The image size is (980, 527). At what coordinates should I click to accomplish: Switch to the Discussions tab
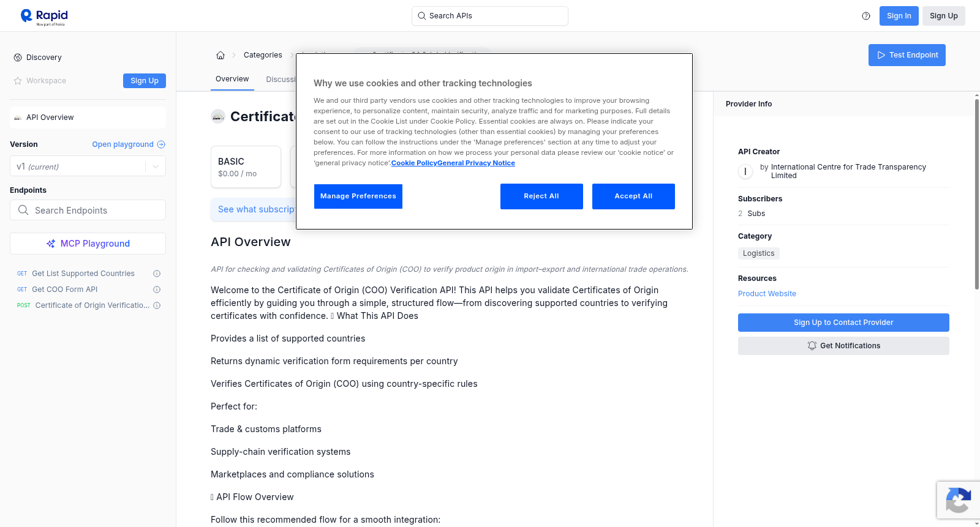pos(281,80)
